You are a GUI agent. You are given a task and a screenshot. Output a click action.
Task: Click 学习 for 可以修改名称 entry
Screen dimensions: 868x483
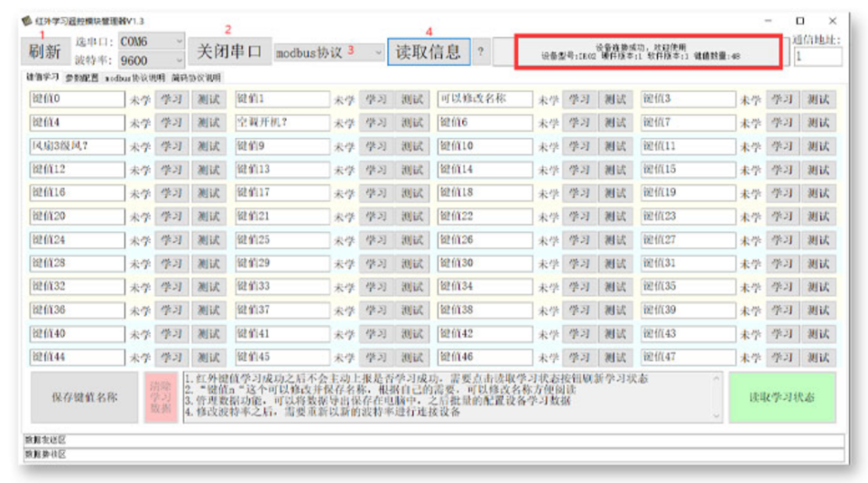pos(579,100)
